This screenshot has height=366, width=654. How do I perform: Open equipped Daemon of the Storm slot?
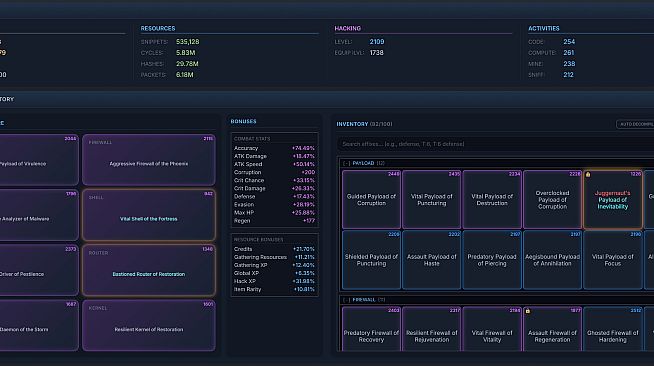39,325
